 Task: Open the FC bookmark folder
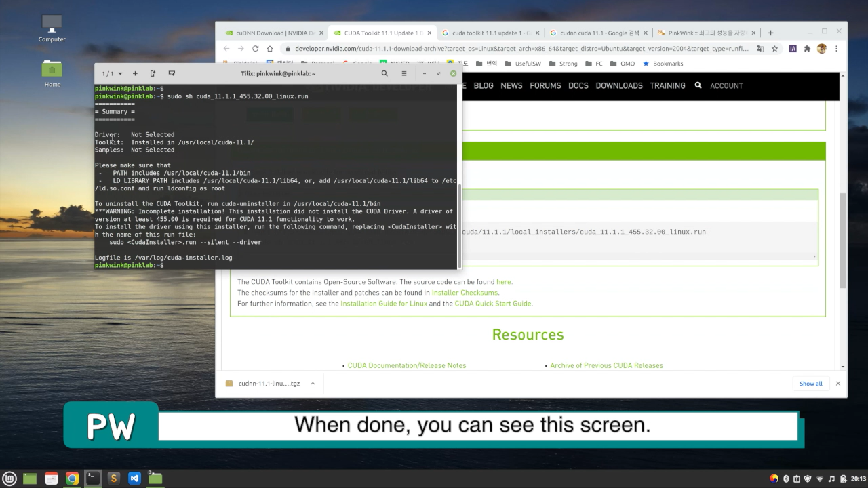point(593,64)
